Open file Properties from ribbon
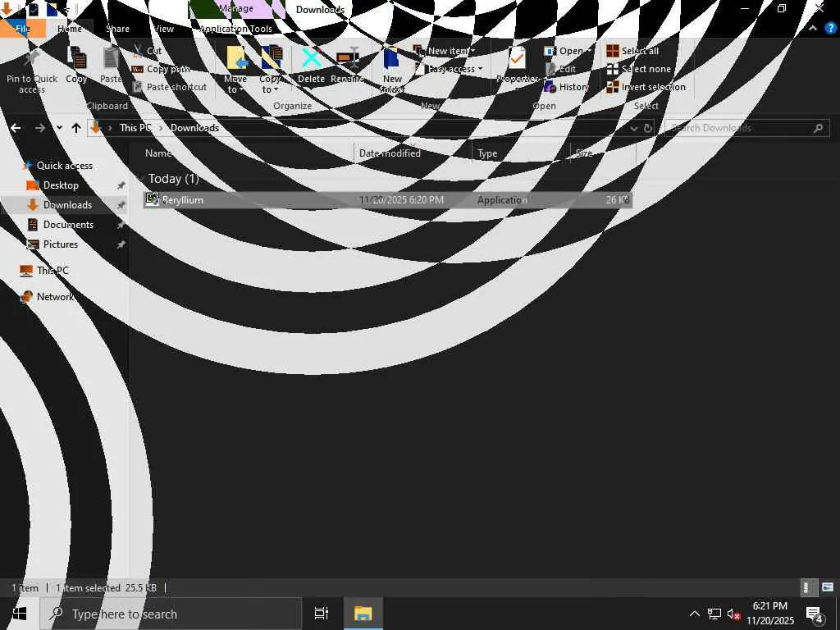The height and width of the screenshot is (630, 840). pos(517,65)
